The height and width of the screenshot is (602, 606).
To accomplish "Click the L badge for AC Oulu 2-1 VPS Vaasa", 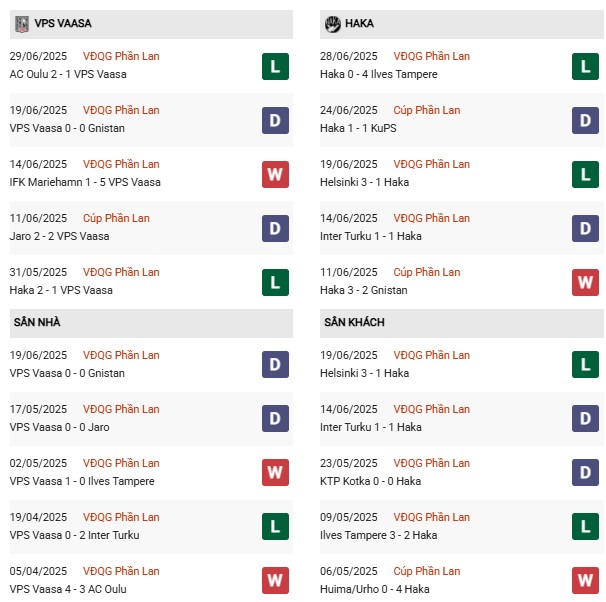I will pos(275,66).
